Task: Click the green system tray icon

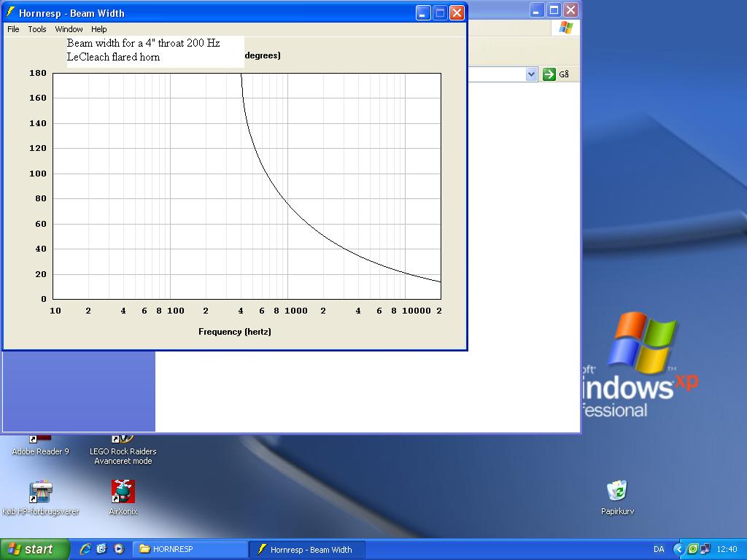Action: [x=693, y=550]
